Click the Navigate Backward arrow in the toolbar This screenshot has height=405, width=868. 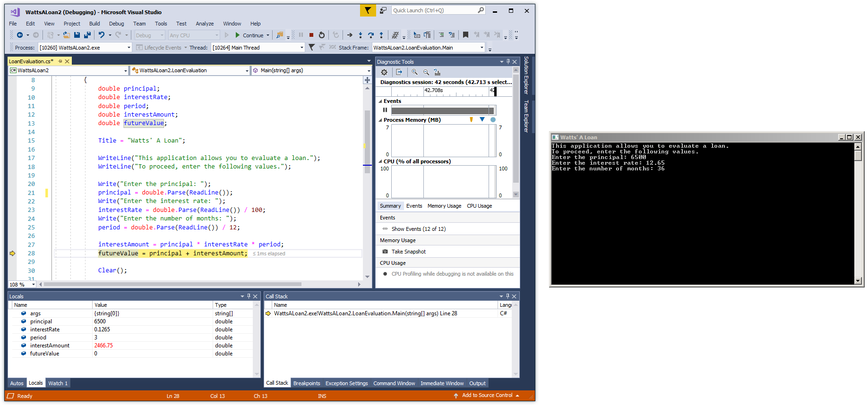point(20,35)
